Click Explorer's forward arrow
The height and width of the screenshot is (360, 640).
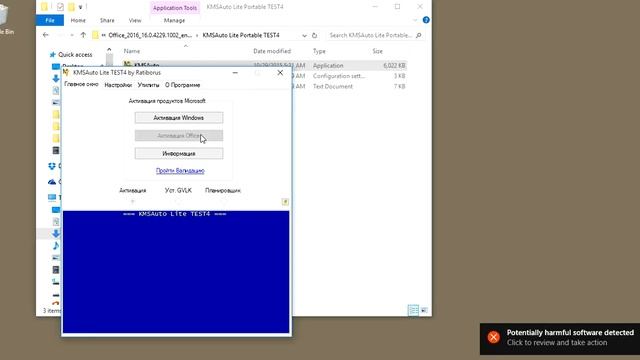pyautogui.click(x=60, y=35)
